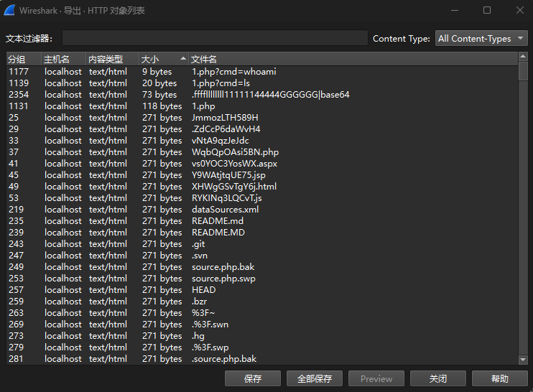Sort by the 文件名 column header
The width and height of the screenshot is (533, 392).
(353, 60)
